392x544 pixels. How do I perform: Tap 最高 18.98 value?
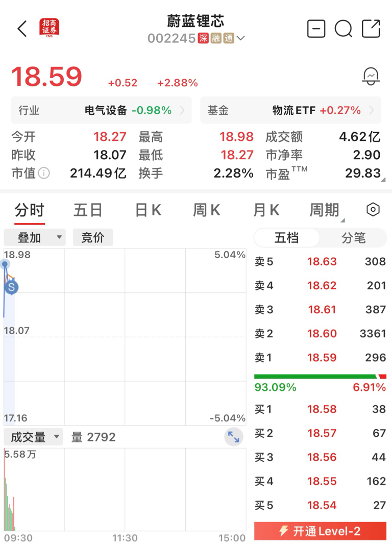(237, 137)
